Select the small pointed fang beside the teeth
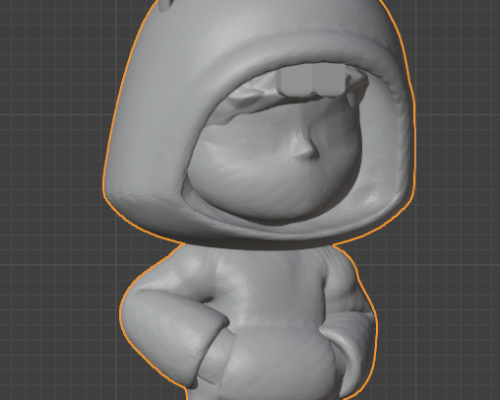500x400 pixels. [x=349, y=98]
